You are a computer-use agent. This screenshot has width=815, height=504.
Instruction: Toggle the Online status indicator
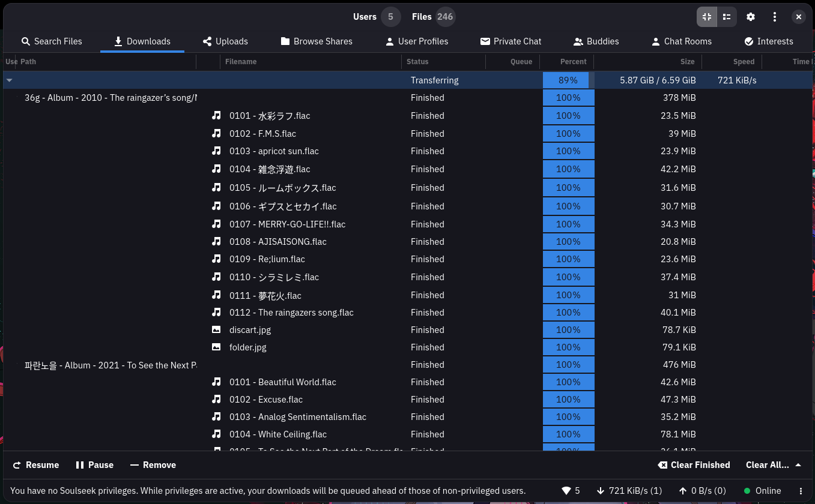762,491
